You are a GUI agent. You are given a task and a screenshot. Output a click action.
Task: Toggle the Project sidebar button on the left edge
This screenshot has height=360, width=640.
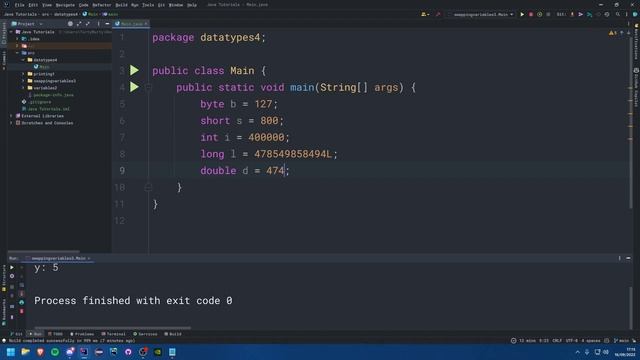pos(4,33)
